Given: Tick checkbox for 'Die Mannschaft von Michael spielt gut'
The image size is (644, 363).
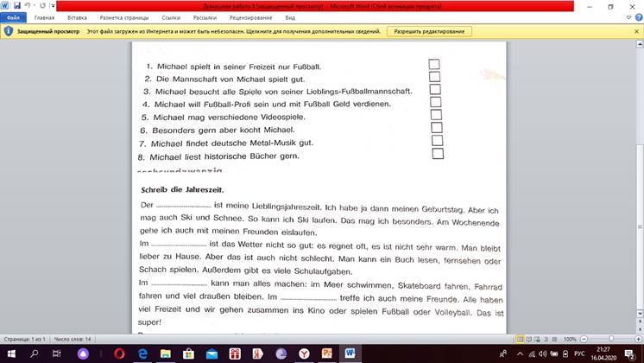Looking at the screenshot, I should tap(434, 77).
